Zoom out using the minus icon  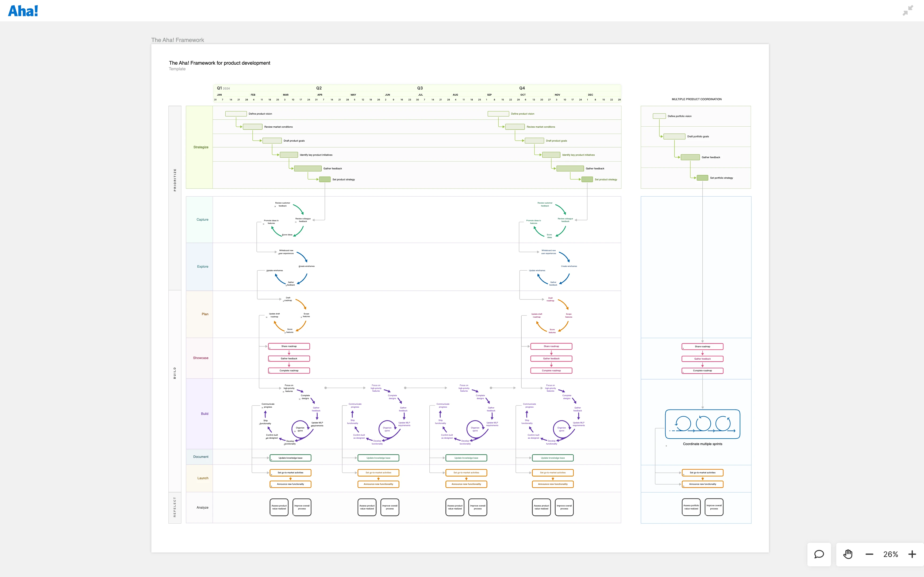(869, 555)
